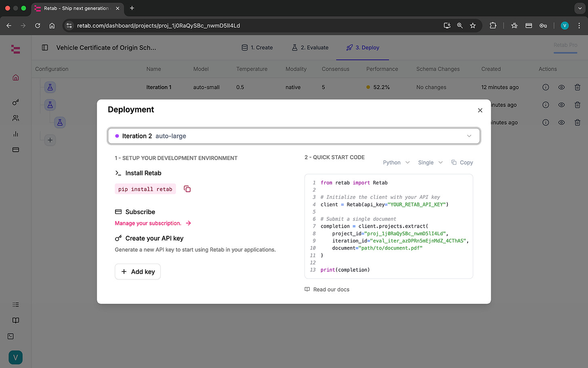Viewport: 588px width, 368px height.
Task: Open the documentation book icon in sidebar
Action: point(16,320)
